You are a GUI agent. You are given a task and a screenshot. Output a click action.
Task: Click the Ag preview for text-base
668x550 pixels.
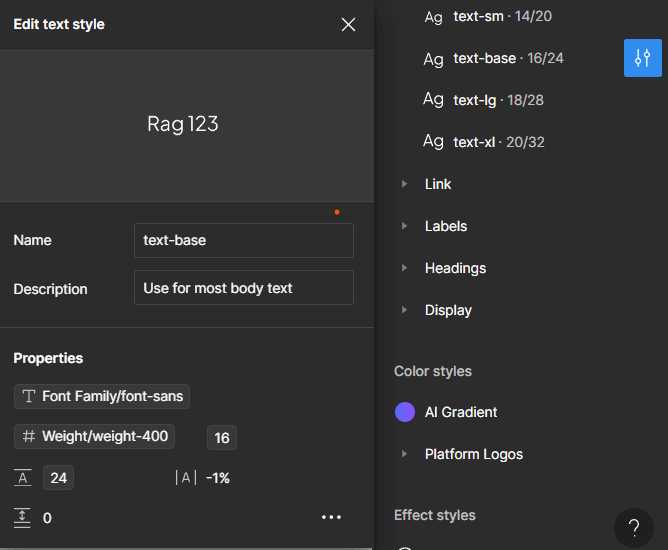coord(434,59)
